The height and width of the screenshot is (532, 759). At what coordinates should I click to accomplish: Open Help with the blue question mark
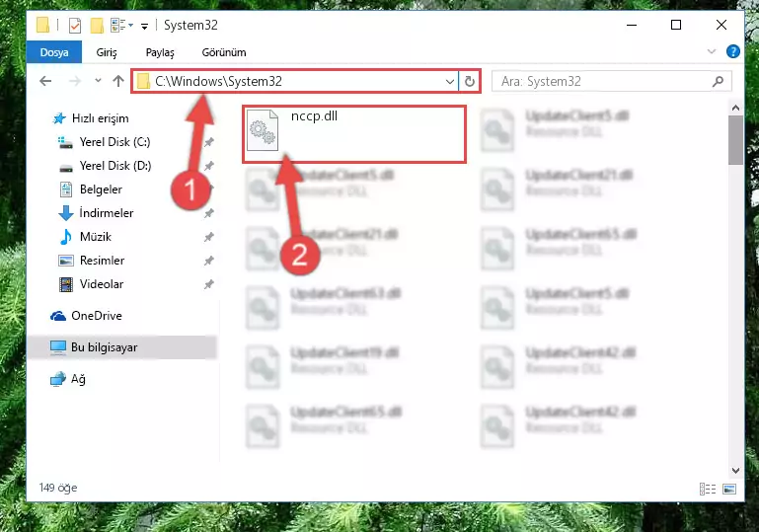pyautogui.click(x=733, y=51)
